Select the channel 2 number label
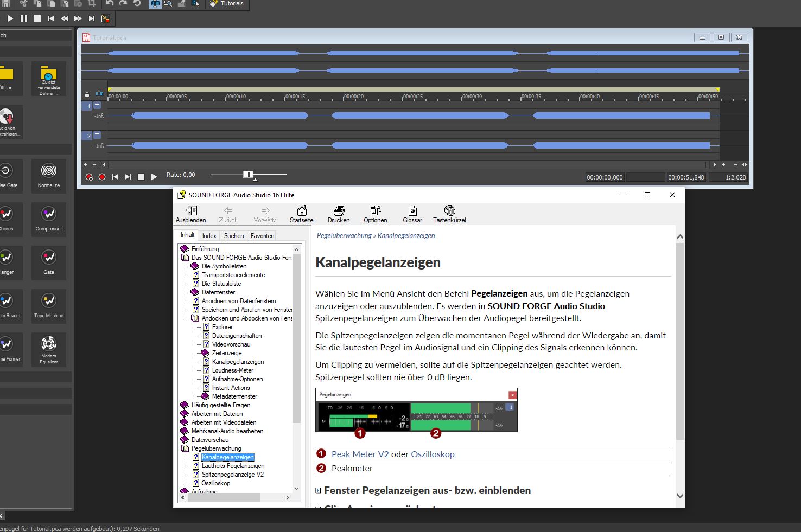The height and width of the screenshot is (532, 801). pos(87,136)
